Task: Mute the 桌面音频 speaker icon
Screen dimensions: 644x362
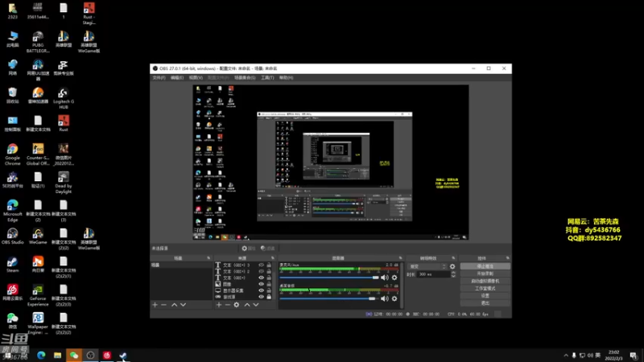Action: tap(385, 298)
